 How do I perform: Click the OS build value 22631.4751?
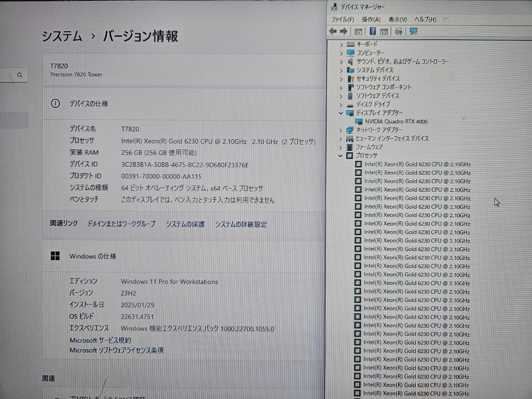(138, 317)
